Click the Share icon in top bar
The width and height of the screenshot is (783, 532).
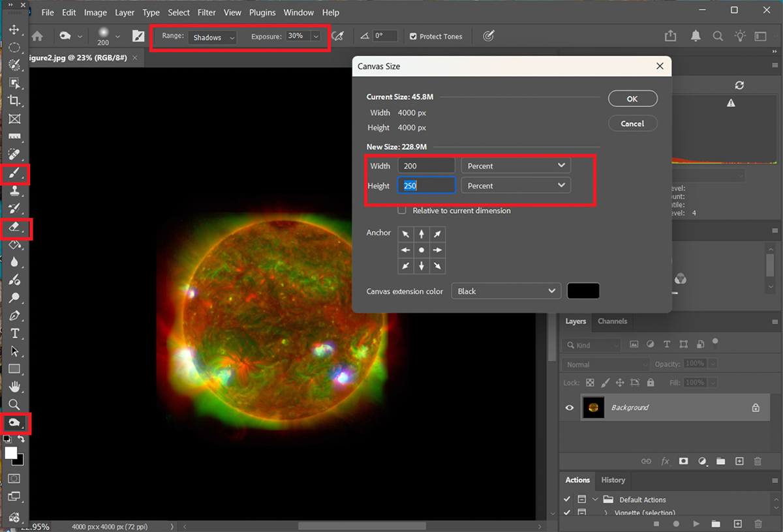point(670,37)
